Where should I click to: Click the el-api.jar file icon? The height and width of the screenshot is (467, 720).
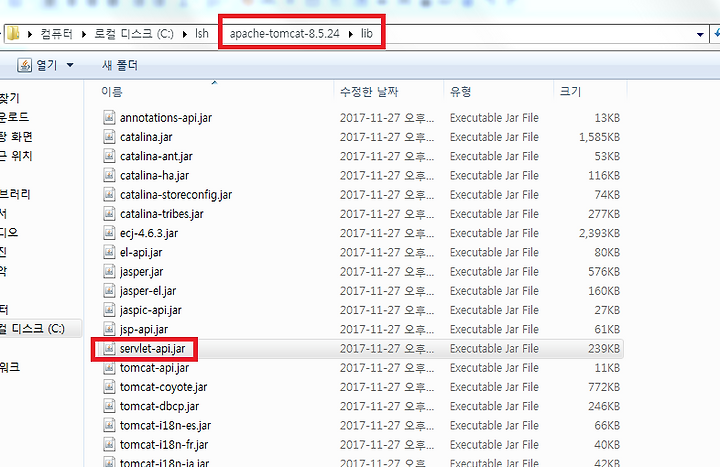109,253
